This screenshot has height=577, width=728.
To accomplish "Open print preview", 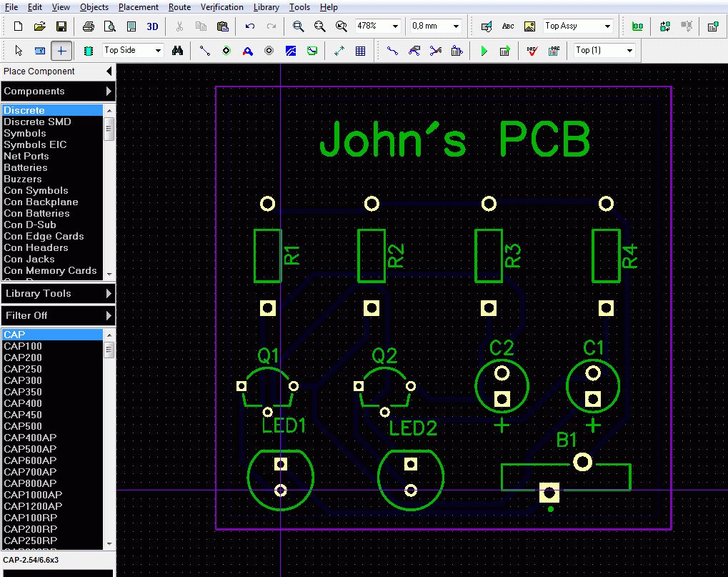I will (x=109, y=26).
